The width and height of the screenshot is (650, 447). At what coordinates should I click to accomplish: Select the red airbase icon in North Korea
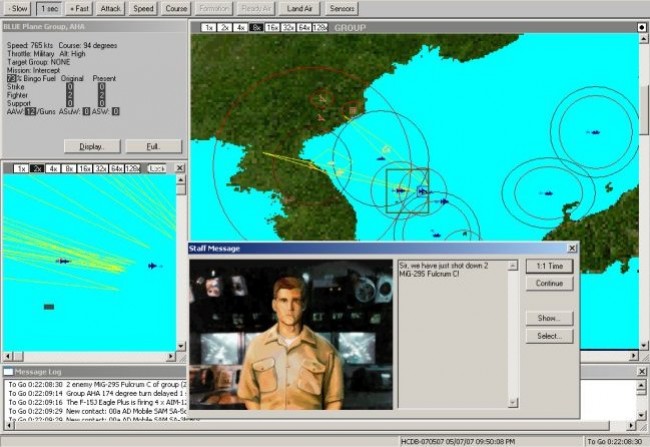[322, 99]
